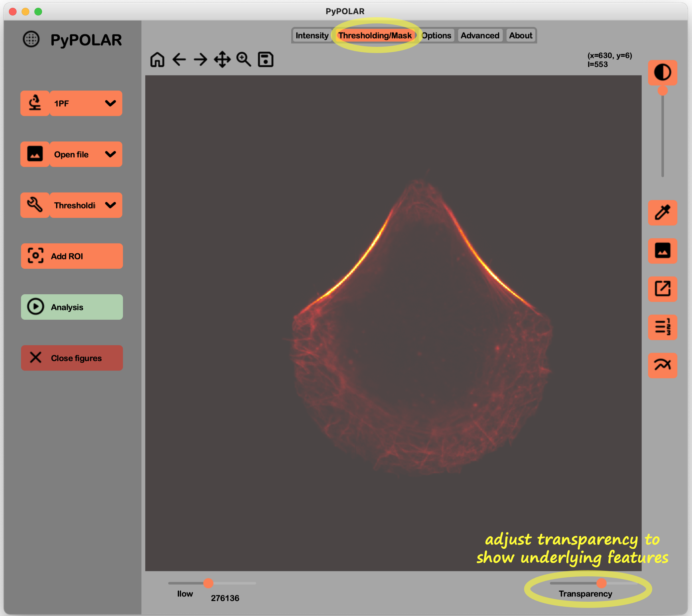Open the Open file dropdown arrow
This screenshot has height=616, width=692.
(x=110, y=154)
